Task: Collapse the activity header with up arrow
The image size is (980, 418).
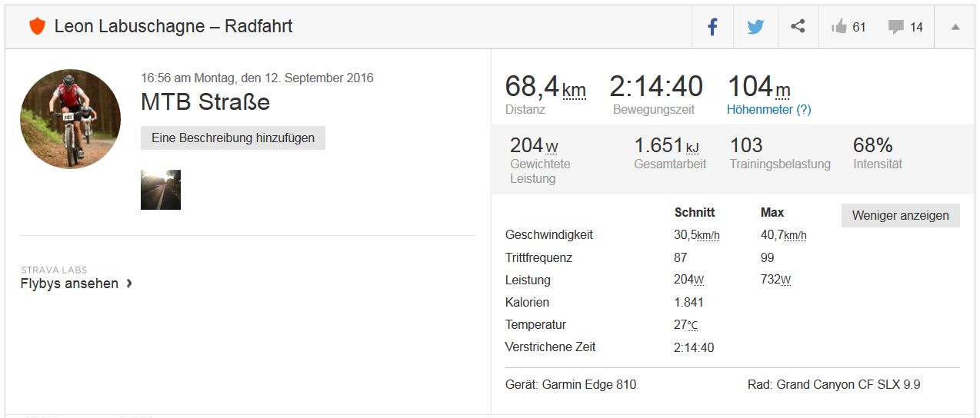Action: point(955,27)
